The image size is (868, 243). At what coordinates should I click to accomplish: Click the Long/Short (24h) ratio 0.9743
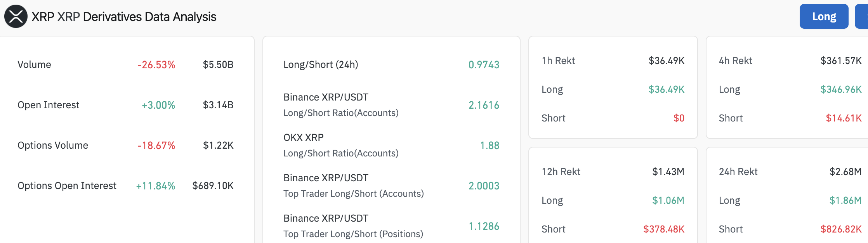(484, 64)
